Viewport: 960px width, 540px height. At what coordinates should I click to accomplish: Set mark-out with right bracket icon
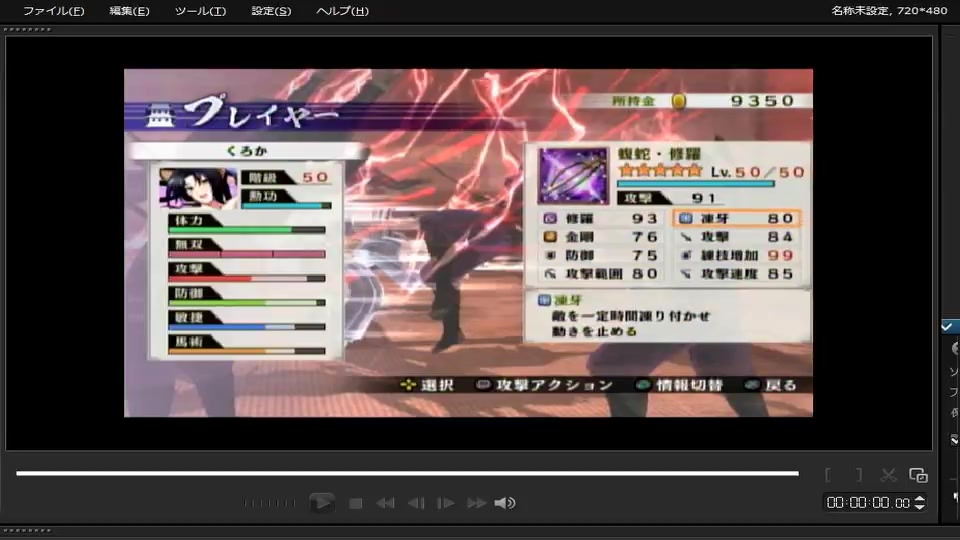pyautogui.click(x=859, y=474)
